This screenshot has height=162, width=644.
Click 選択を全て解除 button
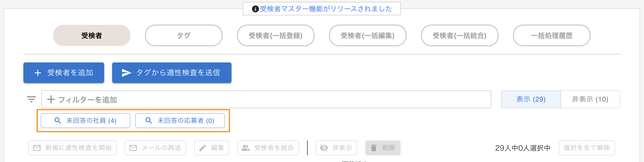click(587, 148)
